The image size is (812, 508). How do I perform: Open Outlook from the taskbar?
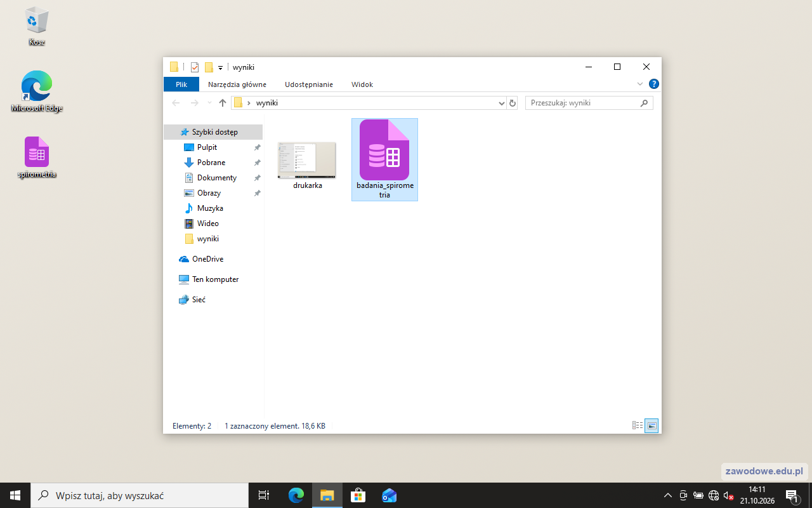(x=389, y=495)
